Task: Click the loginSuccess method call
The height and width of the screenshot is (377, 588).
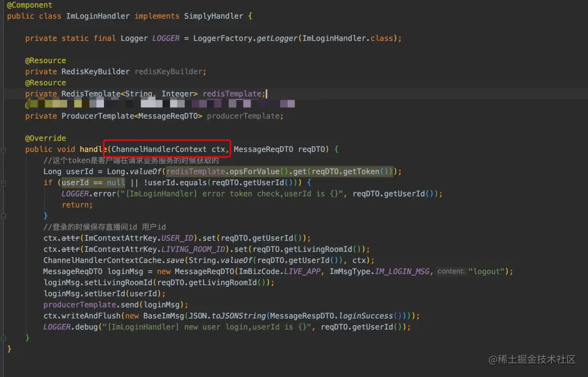Action: coord(366,316)
